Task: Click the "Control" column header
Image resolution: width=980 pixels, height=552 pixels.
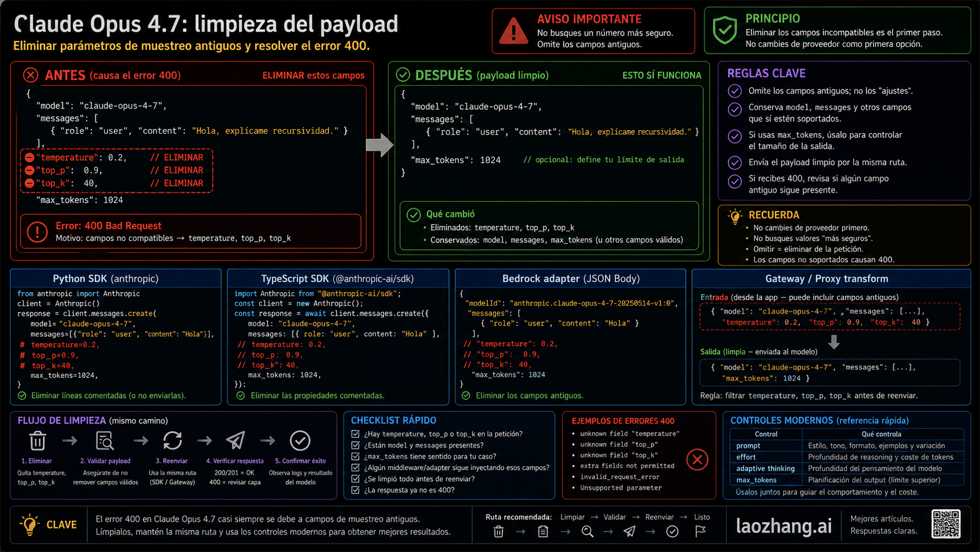Action: 766,434
